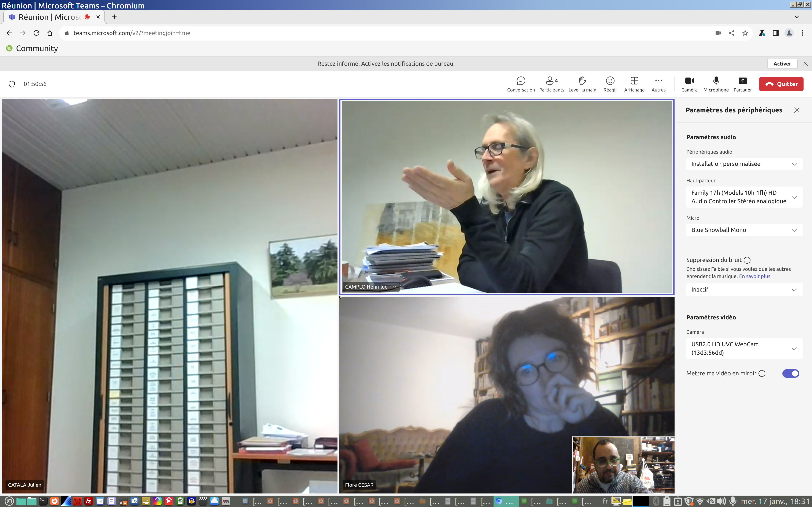The width and height of the screenshot is (812, 507).
Task: Click the Activer notifications button
Action: (x=782, y=64)
